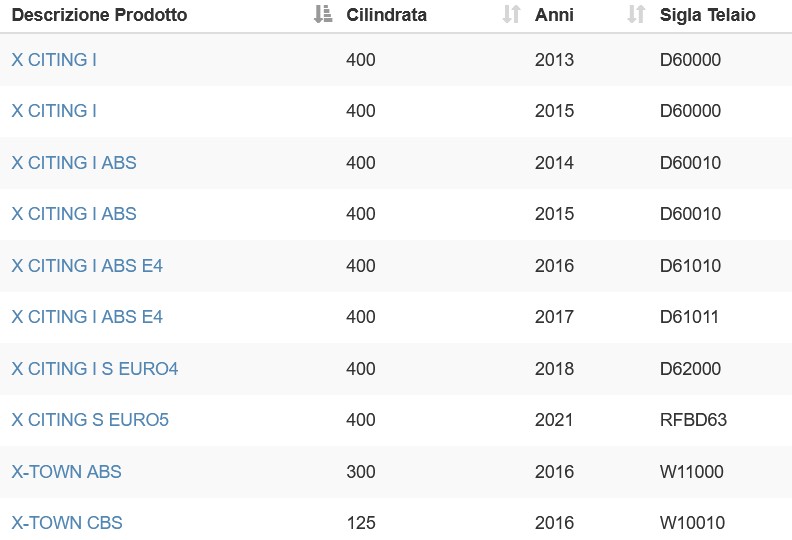Open X CITING I ABS 2014 link

coord(74,163)
